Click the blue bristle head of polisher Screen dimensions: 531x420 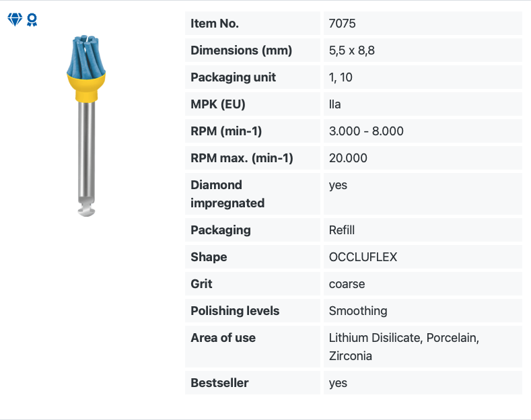point(85,57)
